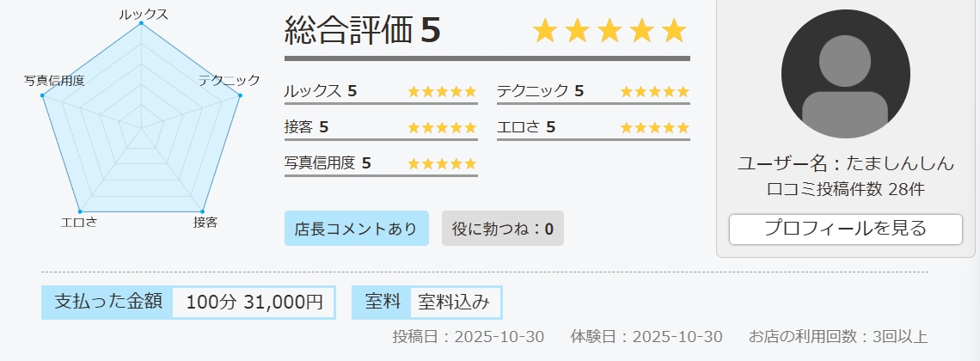Click the 総合評価 5 heading
This screenshot has height=361, width=980.
coord(362,31)
